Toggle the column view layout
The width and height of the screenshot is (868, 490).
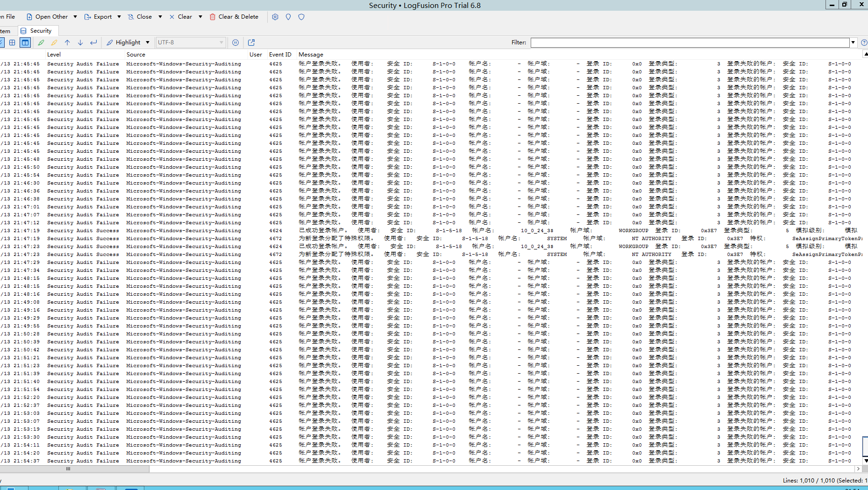click(25, 43)
